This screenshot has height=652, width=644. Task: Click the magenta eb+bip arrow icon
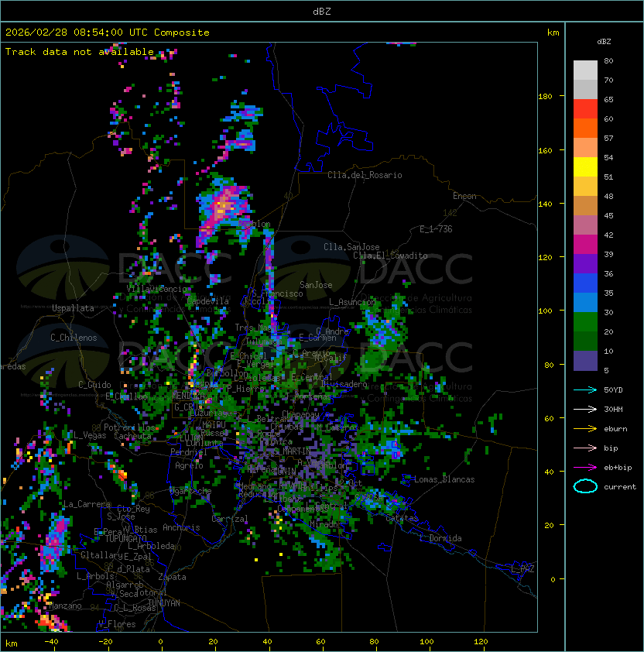point(585,467)
